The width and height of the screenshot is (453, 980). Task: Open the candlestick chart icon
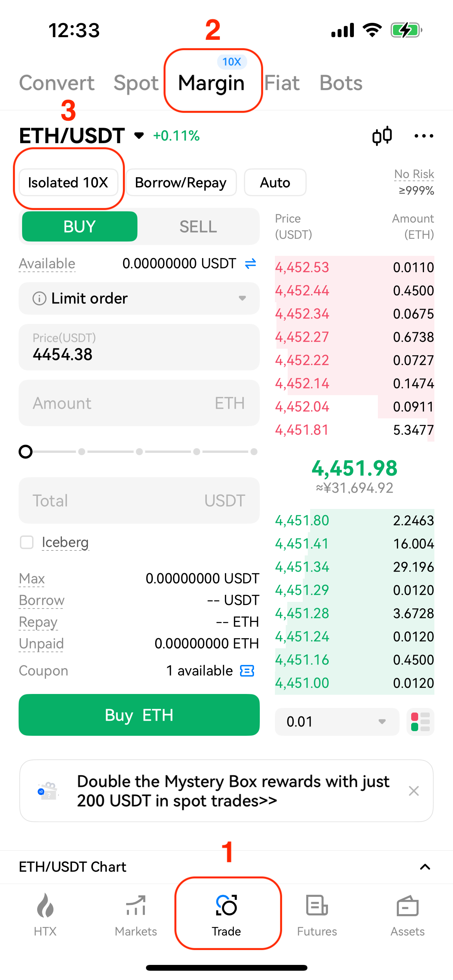382,136
